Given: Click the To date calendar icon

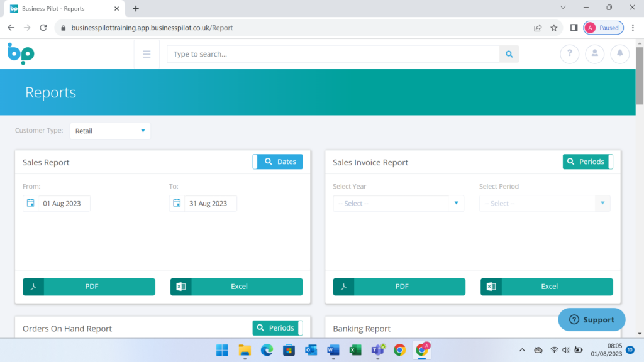Looking at the screenshot, I should coord(177,204).
